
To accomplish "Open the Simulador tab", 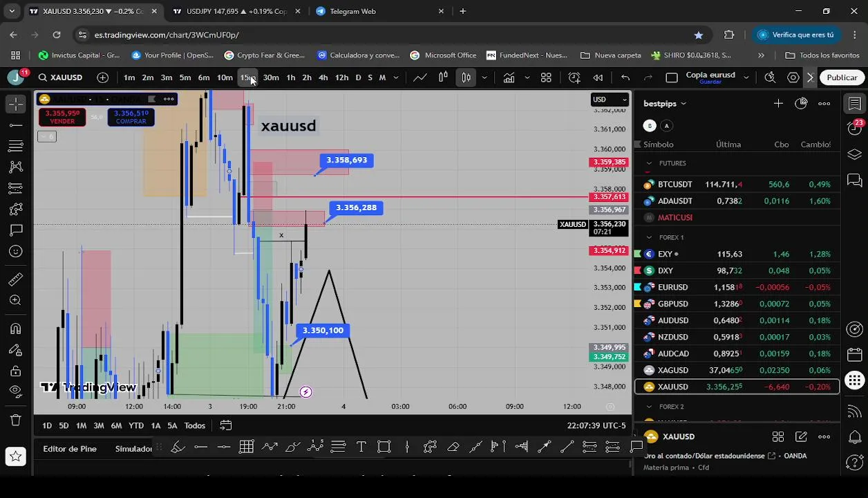I will [x=133, y=449].
